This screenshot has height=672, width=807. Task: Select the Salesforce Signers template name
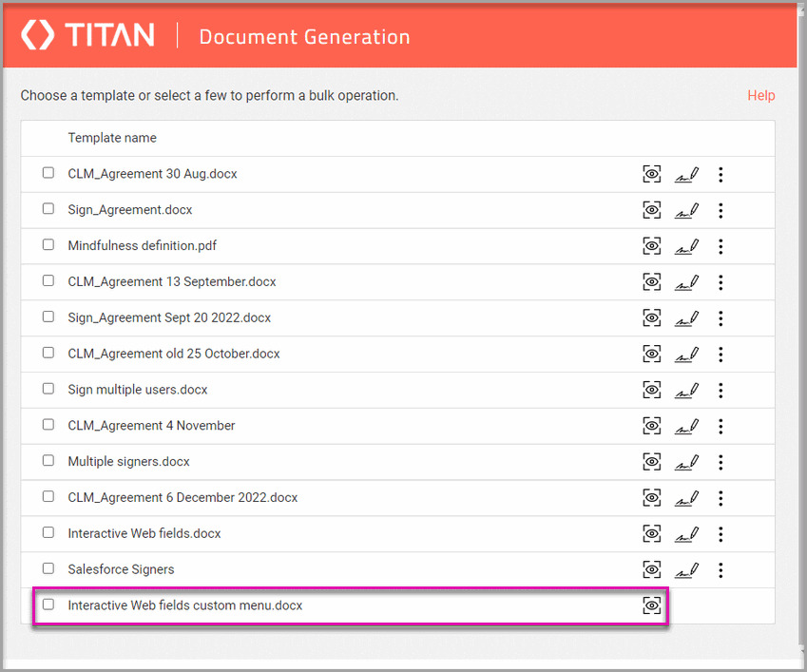click(121, 569)
